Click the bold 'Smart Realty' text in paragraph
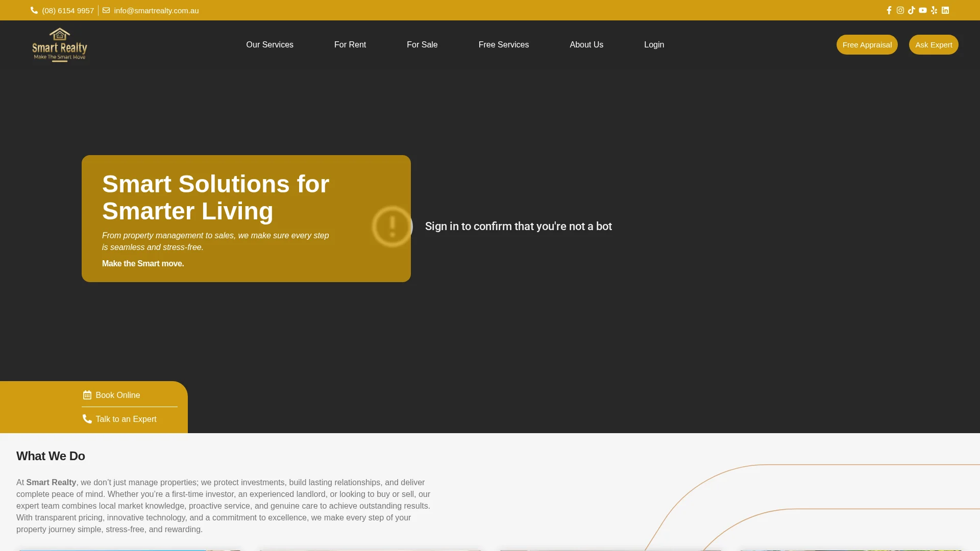Image resolution: width=980 pixels, height=551 pixels. tap(51, 483)
